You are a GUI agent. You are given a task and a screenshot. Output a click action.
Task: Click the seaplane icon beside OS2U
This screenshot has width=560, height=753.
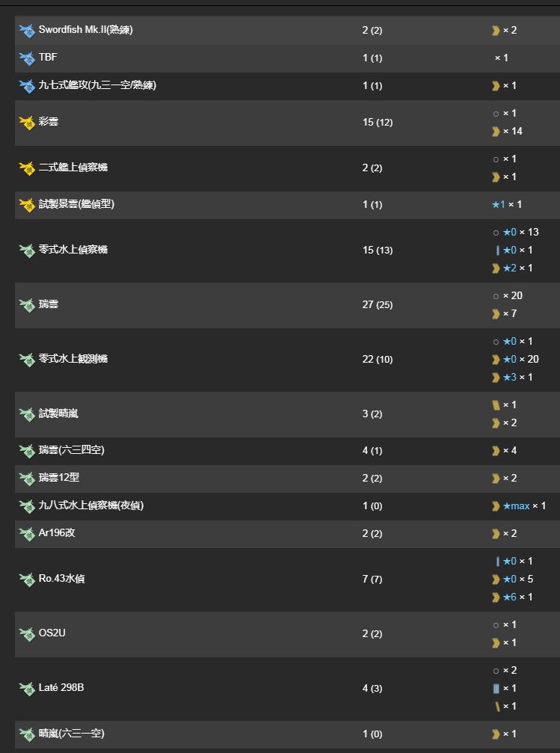[27, 634]
